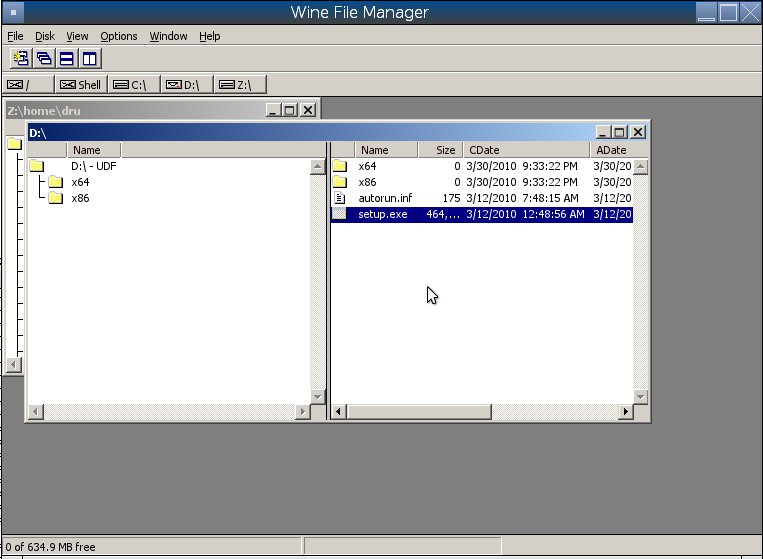Image resolution: width=763 pixels, height=559 pixels.
Task: Open the Shell drive button
Action: click(80, 85)
